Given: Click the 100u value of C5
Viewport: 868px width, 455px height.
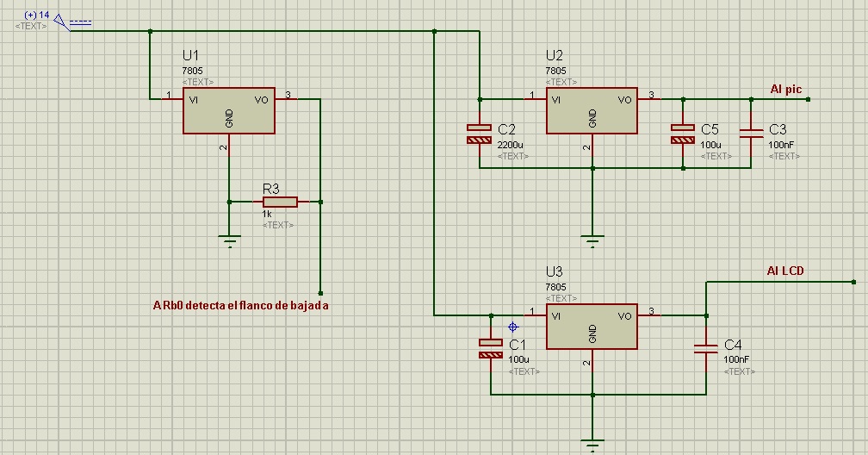Looking at the screenshot, I should tap(710, 145).
